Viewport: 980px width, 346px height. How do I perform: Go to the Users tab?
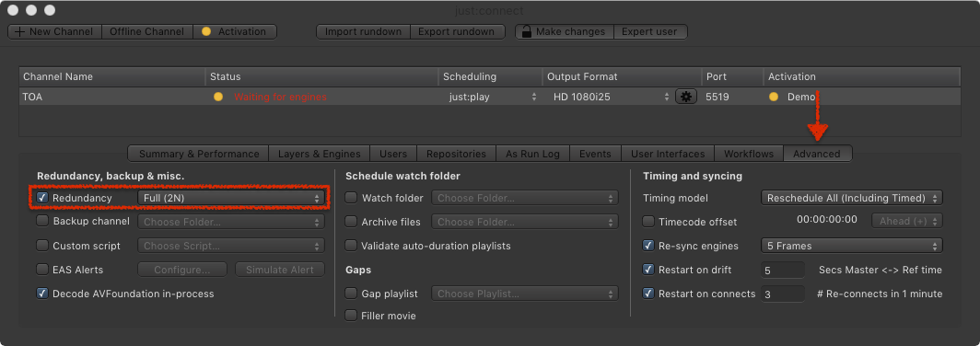coord(393,154)
